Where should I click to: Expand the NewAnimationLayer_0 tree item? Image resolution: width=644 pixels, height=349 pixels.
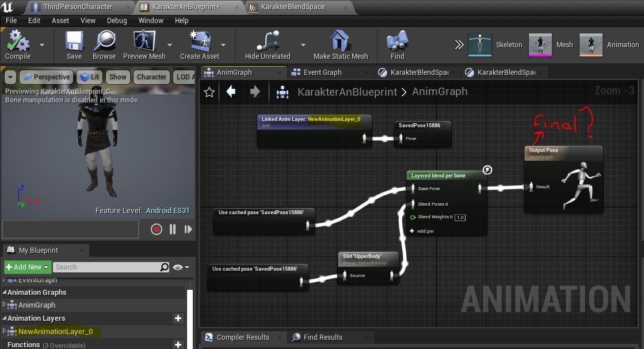pyautogui.click(x=4, y=331)
